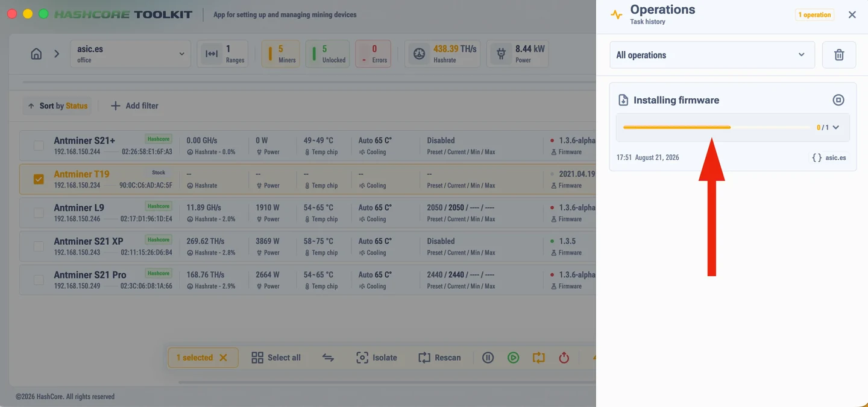Open the asic.es office location dropdown
Image resolution: width=868 pixels, height=407 pixels.
[x=130, y=54]
